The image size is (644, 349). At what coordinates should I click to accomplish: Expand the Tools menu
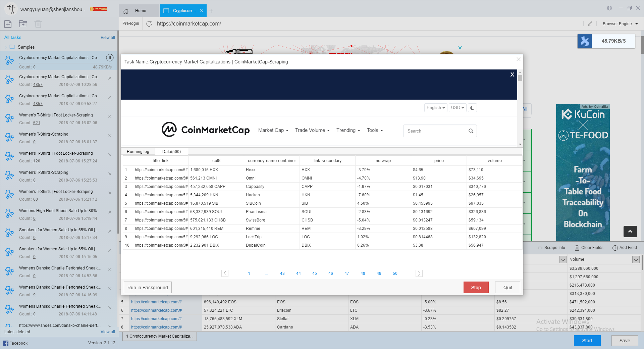375,130
